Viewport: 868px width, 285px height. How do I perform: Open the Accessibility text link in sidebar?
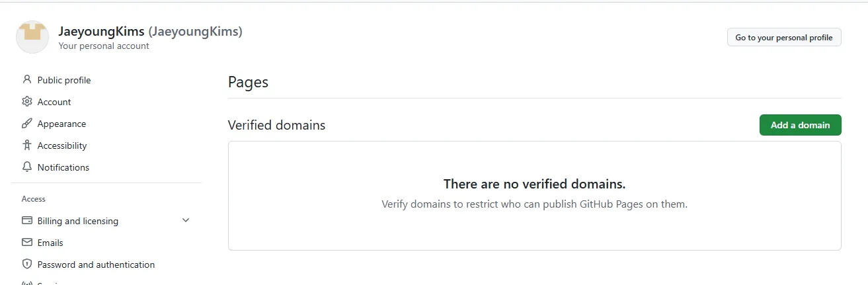point(62,145)
